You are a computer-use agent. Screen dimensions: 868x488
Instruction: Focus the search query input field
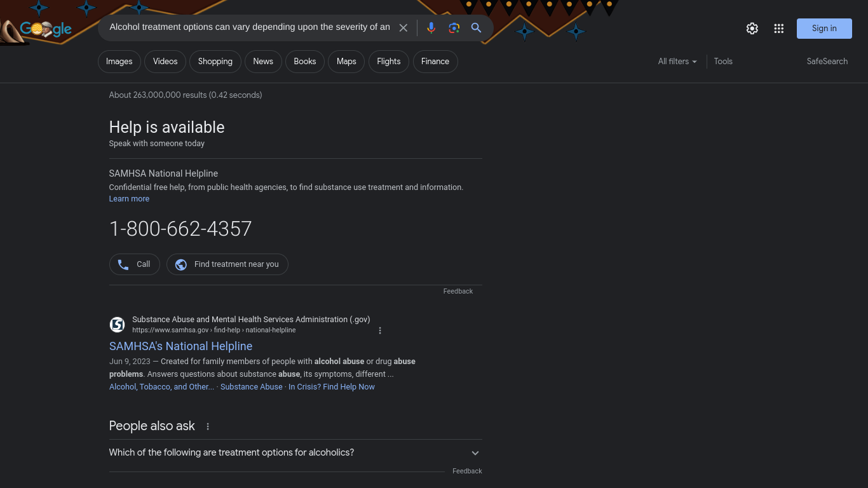250,27
